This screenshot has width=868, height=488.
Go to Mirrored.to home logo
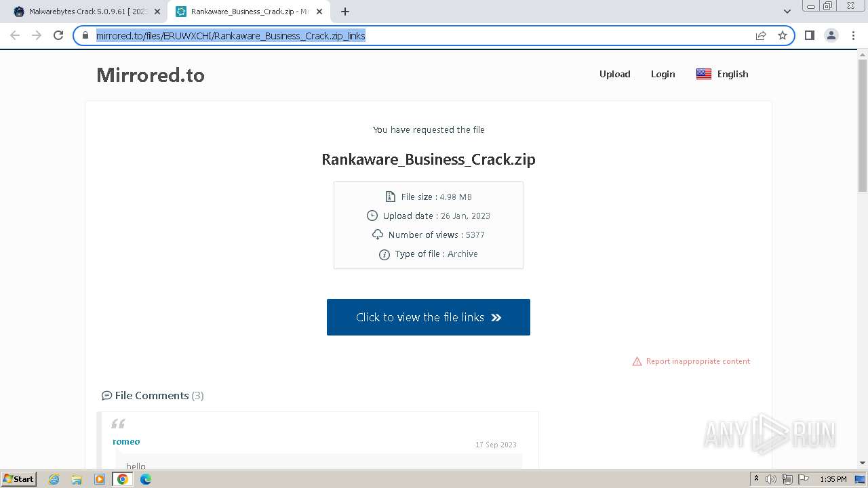point(151,75)
